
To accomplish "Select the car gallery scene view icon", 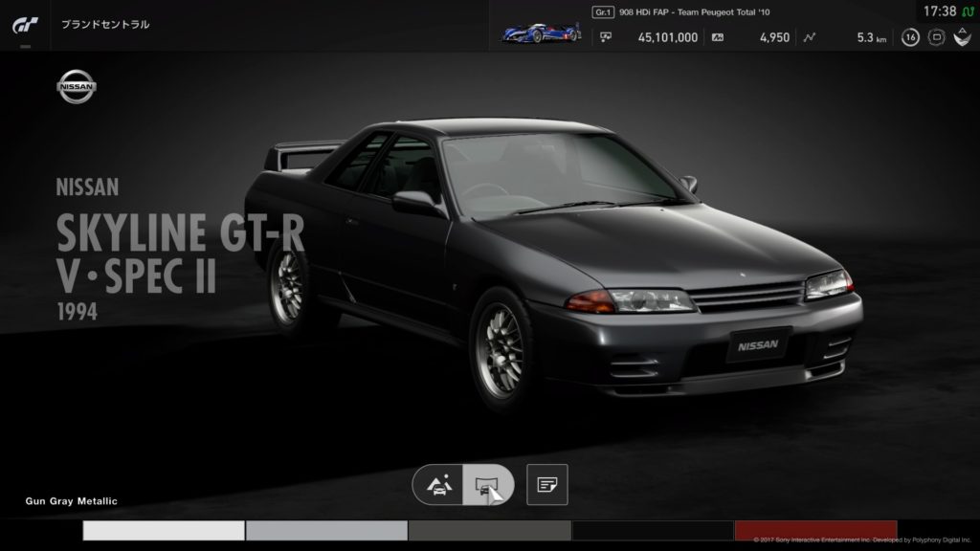I will [438, 485].
